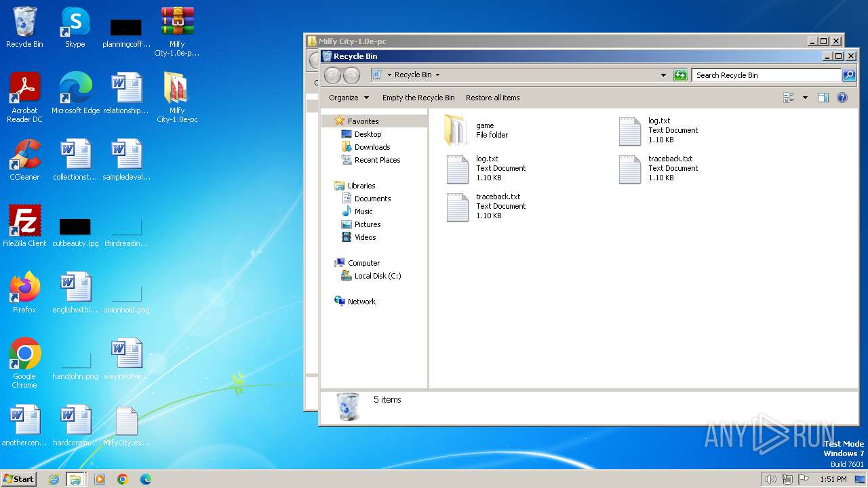Open the Recycle Bin desktop icon
Viewport: 868px width, 488px height.
point(24,28)
